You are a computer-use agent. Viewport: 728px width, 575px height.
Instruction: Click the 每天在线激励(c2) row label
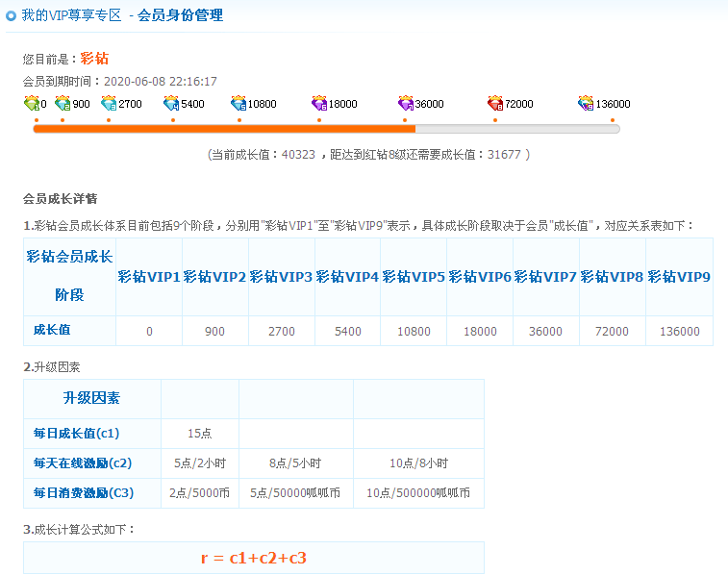(x=83, y=463)
